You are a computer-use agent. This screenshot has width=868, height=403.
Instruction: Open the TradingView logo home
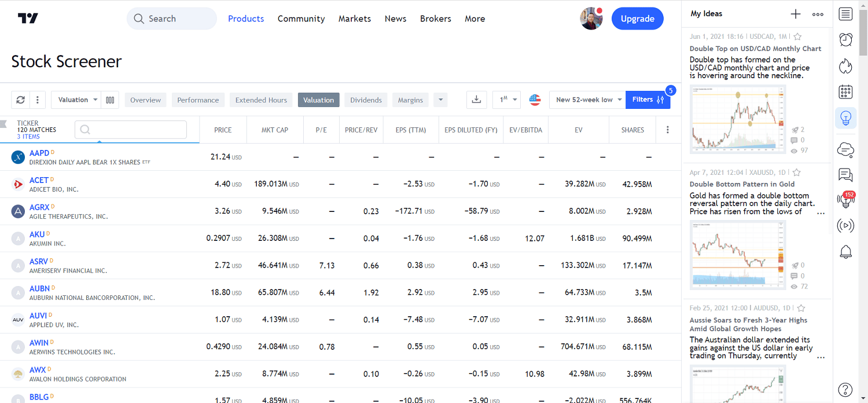pyautogui.click(x=27, y=19)
